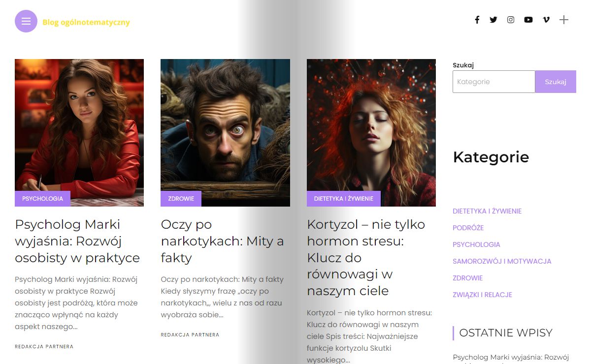591x364 pixels.
Task: Select DIETETYKA I ŻYWIENIE in Kategorie list
Action: tap(487, 211)
